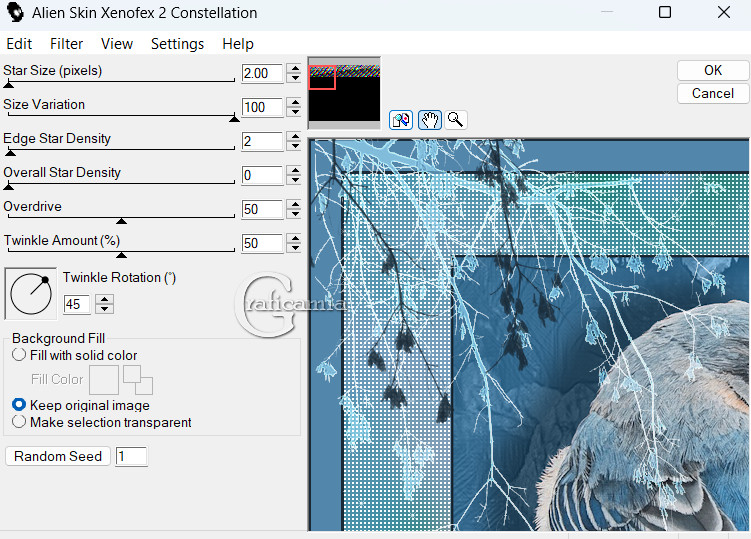751x539 pixels.
Task: Increase Edge Star Density with up arrow
Action: [x=295, y=137]
